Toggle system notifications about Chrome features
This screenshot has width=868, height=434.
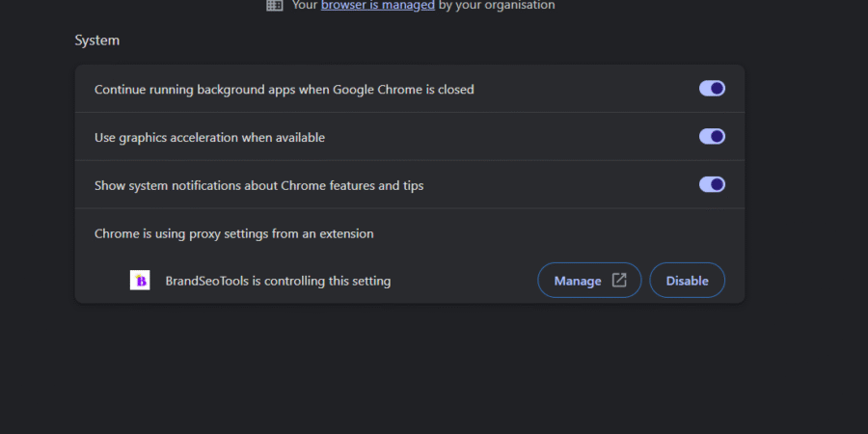click(712, 184)
